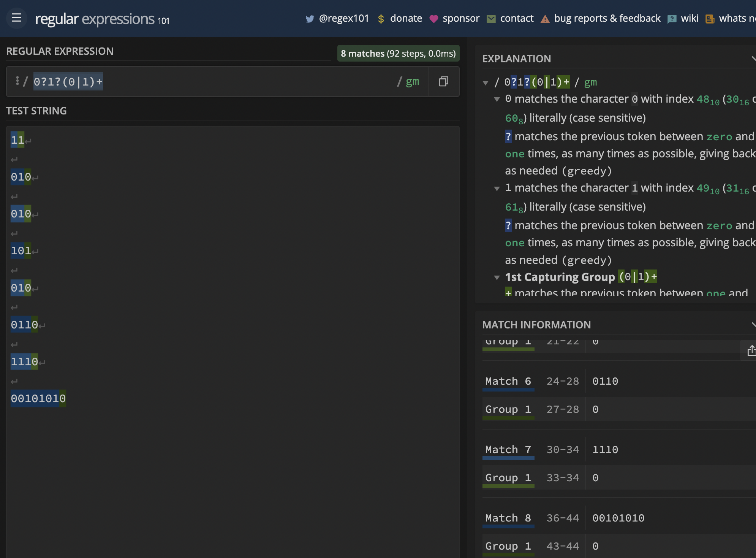
Task: Collapse the 1st Capturing Group node
Action: tap(497, 277)
